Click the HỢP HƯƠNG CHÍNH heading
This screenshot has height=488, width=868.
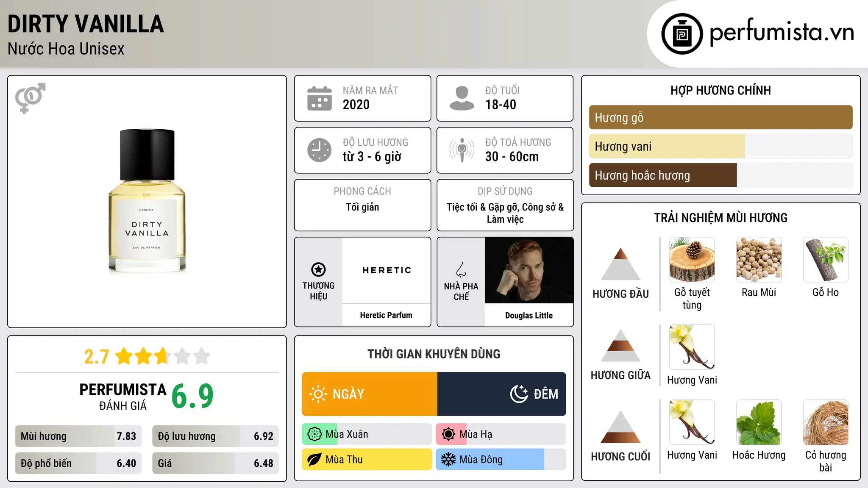(721, 91)
